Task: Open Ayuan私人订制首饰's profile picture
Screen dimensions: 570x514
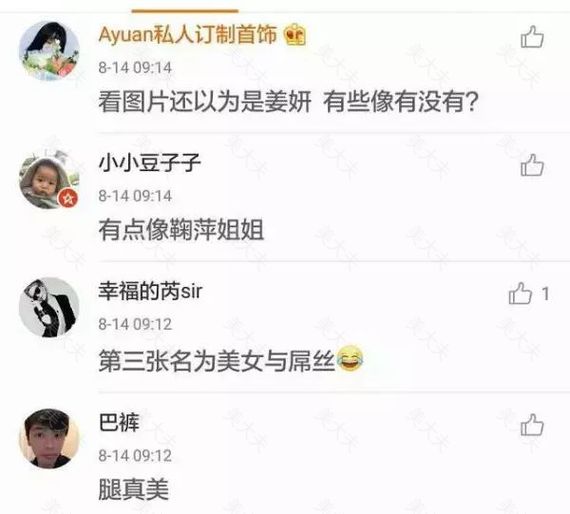Action: (49, 51)
